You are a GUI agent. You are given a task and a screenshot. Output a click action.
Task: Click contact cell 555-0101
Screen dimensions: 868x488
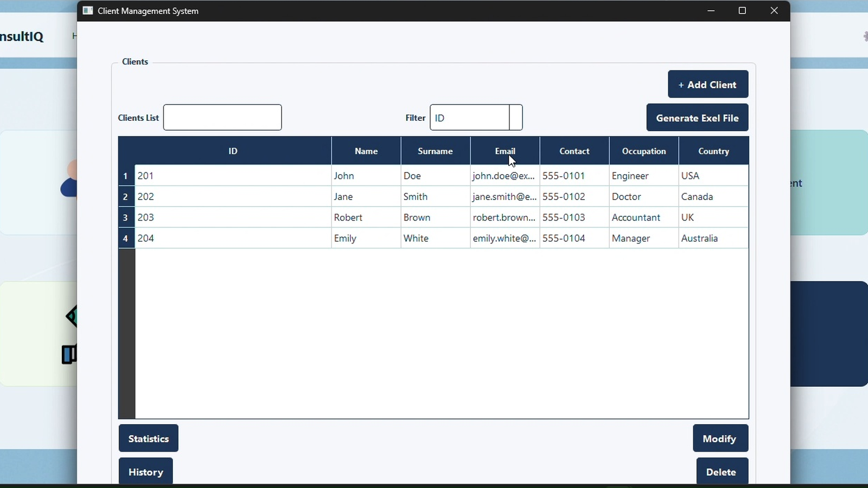click(x=575, y=176)
